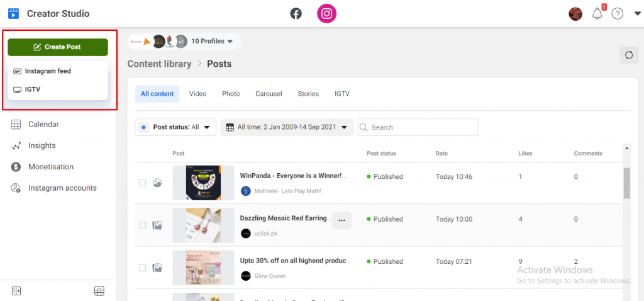
Task: Open the Upto 30% off on all highend post title
Action: click(296, 261)
